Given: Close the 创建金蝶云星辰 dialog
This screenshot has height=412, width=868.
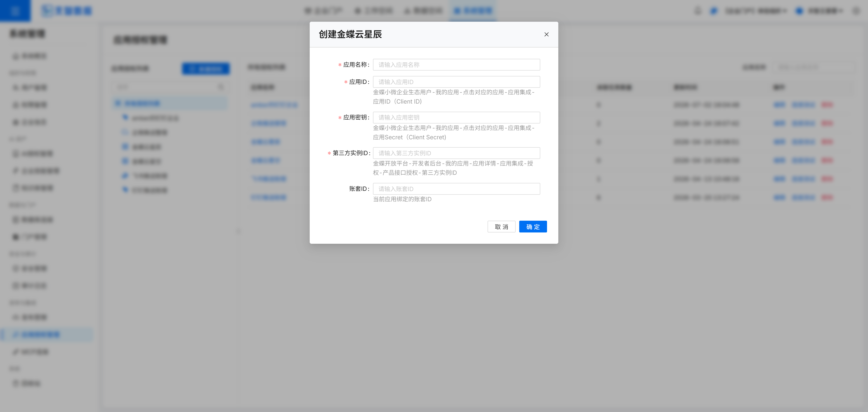Looking at the screenshot, I should point(546,34).
